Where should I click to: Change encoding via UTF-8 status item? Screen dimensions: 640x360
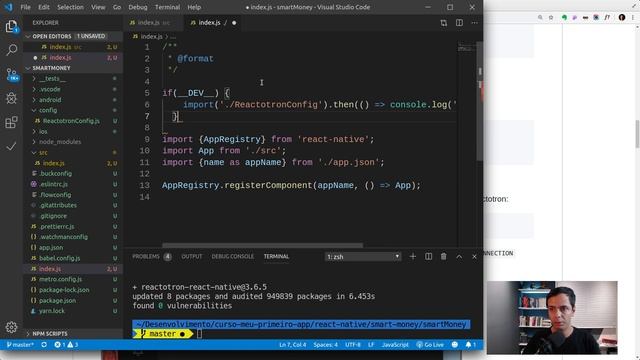(353, 345)
